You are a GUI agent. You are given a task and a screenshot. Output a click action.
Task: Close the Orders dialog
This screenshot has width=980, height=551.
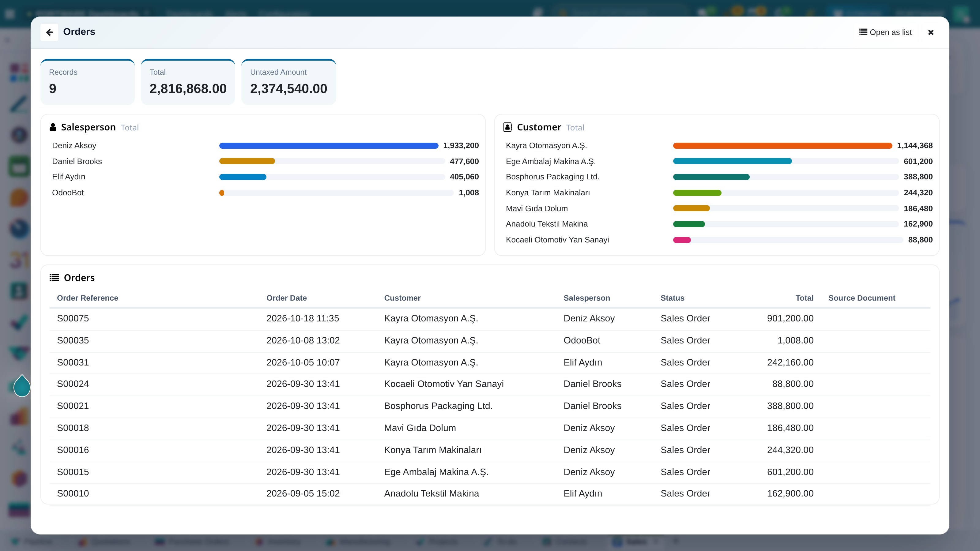pos(931,32)
